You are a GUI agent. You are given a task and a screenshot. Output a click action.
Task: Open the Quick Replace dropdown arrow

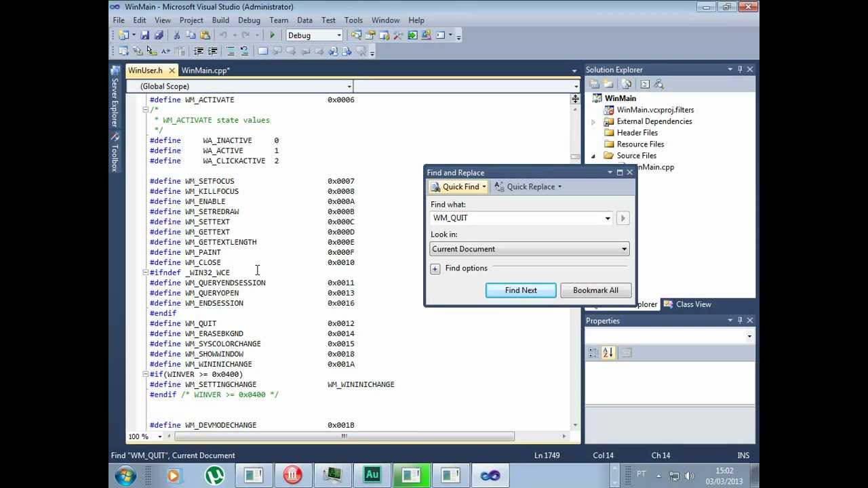[x=559, y=187]
